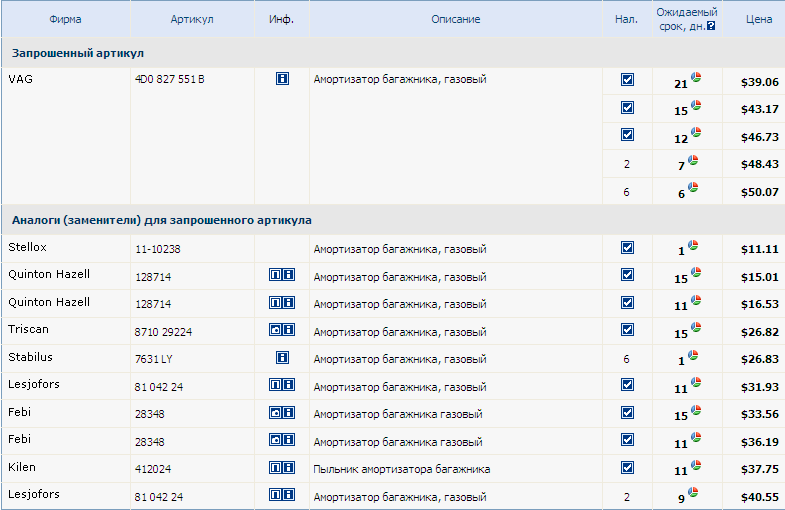The height and width of the screenshot is (510, 785).
Task: Select the price $37.75 for Kilen
Action: click(759, 469)
